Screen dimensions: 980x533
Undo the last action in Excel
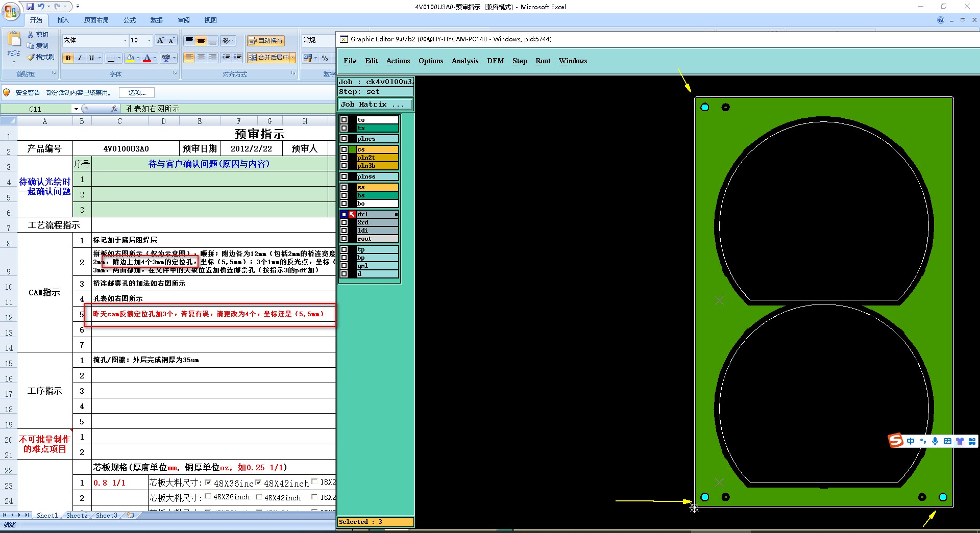[x=41, y=7]
